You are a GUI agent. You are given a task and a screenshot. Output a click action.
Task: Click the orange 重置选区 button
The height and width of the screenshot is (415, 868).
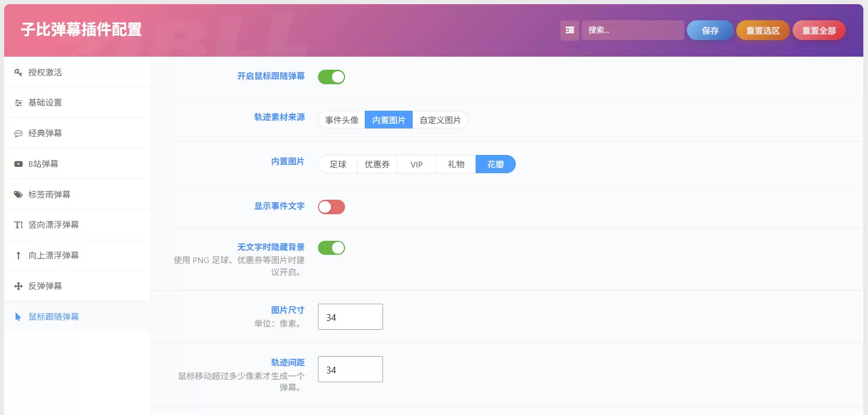point(763,31)
